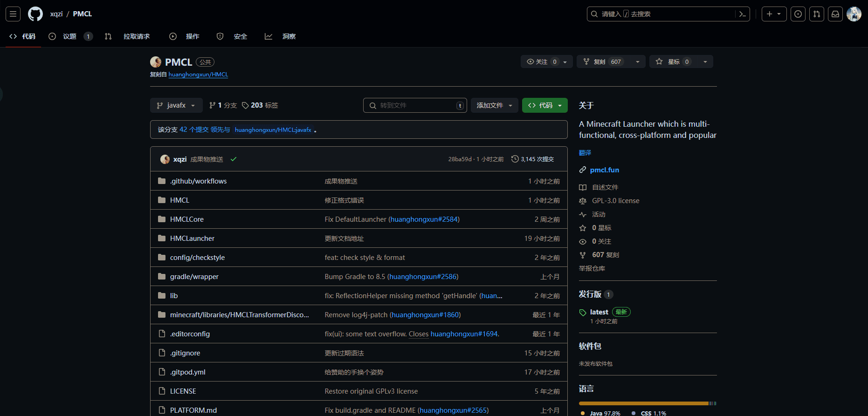Click the user avatar in top right
This screenshot has height=416, width=868.
click(854, 14)
